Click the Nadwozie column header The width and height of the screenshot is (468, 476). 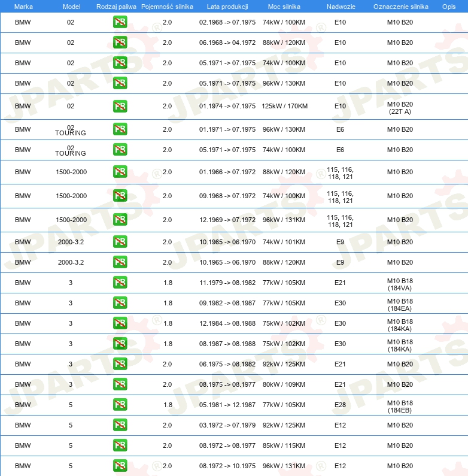click(341, 7)
